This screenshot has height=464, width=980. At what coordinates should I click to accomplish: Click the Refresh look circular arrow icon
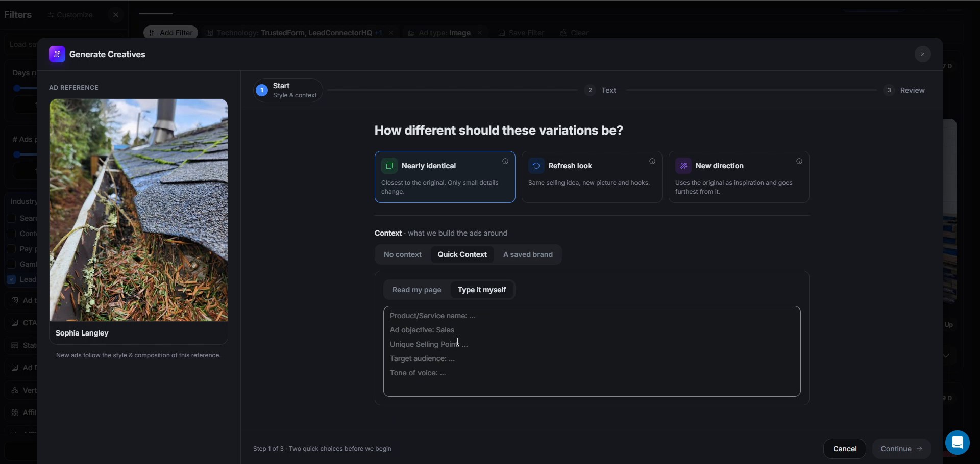pyautogui.click(x=536, y=166)
